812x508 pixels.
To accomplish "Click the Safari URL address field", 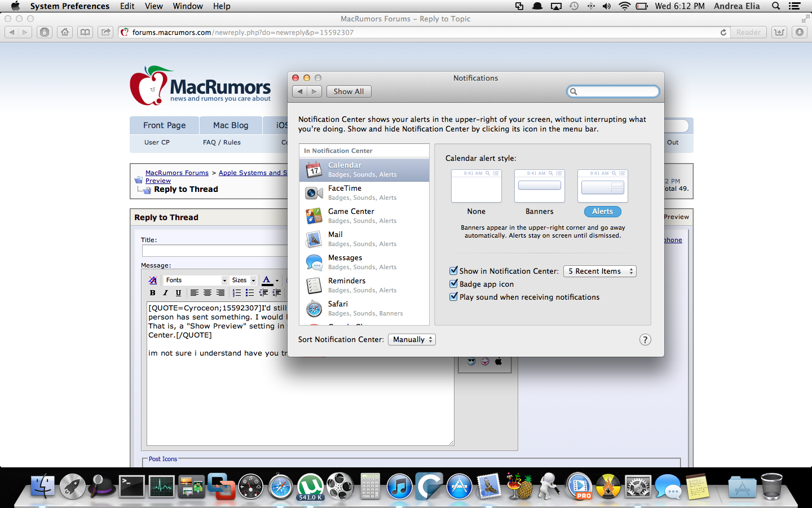I will pyautogui.click(x=423, y=32).
